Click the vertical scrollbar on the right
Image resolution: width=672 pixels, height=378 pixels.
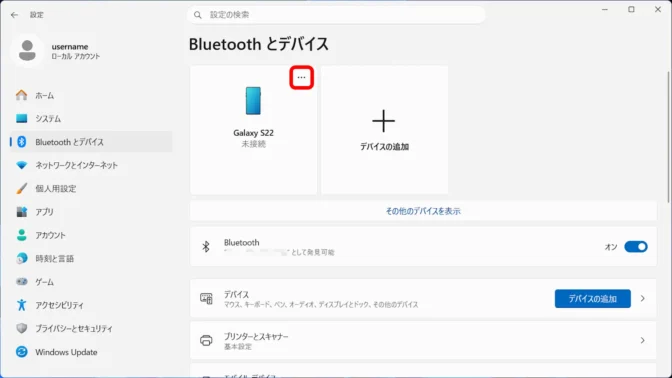(668, 137)
